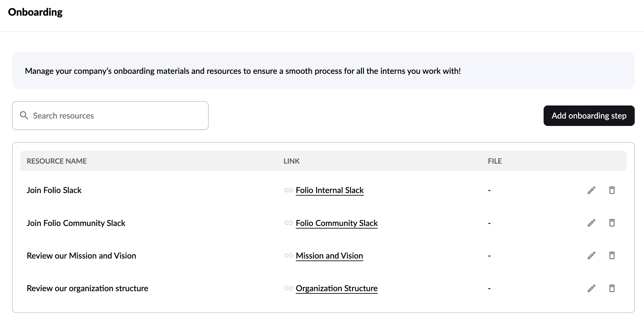
Task: Open the Folio Internal Slack link
Action: [x=330, y=190]
